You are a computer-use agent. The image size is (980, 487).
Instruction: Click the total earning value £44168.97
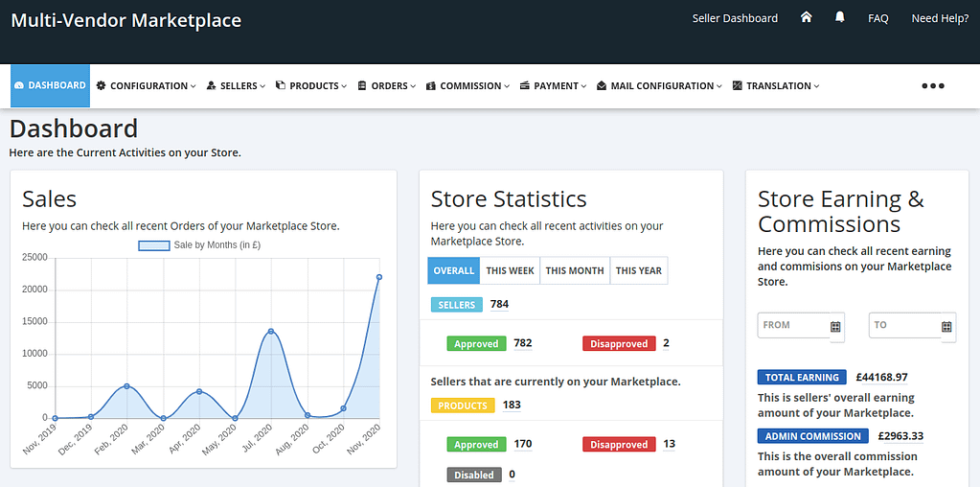click(882, 377)
